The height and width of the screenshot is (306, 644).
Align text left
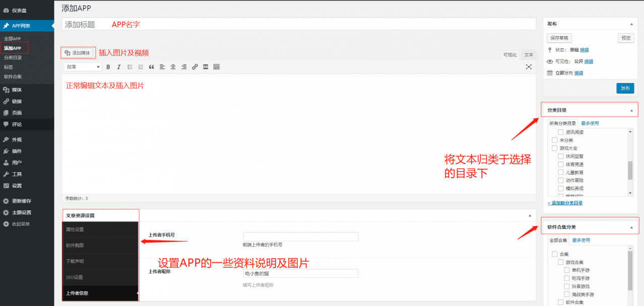coord(163,67)
